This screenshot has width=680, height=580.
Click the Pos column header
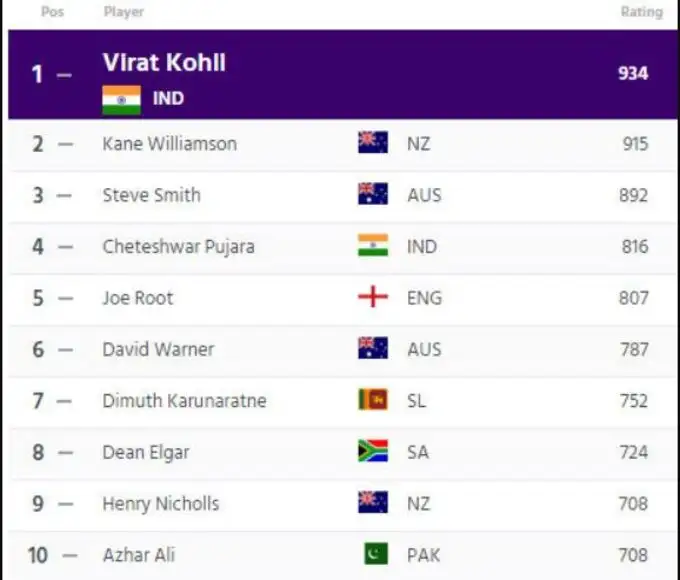coord(52,12)
